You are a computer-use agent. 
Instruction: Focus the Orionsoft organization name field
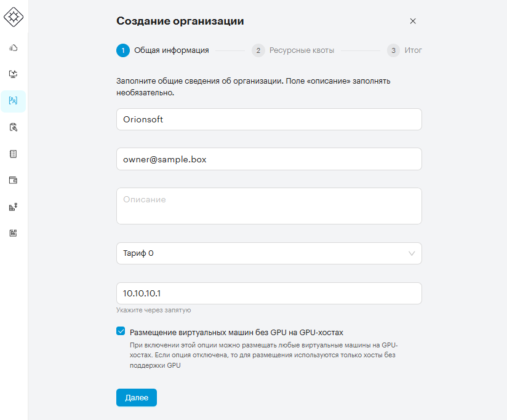[x=269, y=119]
